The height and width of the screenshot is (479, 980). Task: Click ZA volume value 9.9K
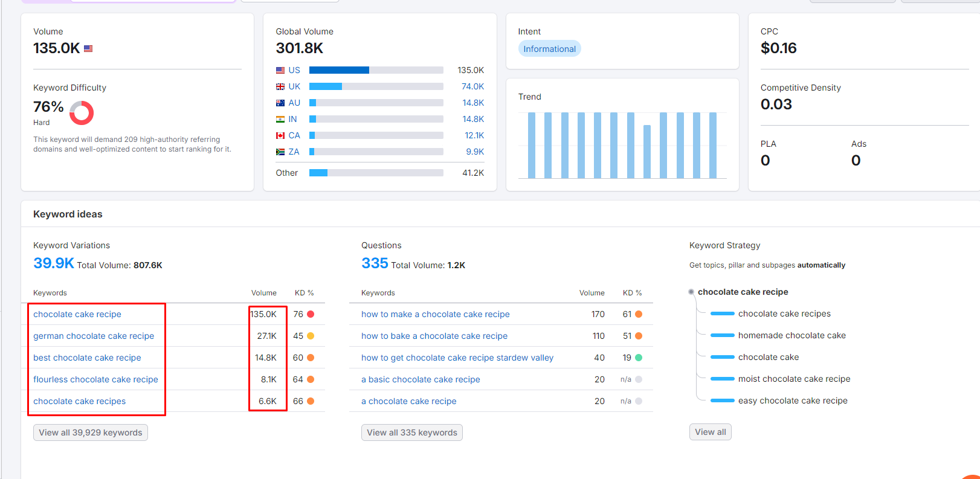[475, 152]
